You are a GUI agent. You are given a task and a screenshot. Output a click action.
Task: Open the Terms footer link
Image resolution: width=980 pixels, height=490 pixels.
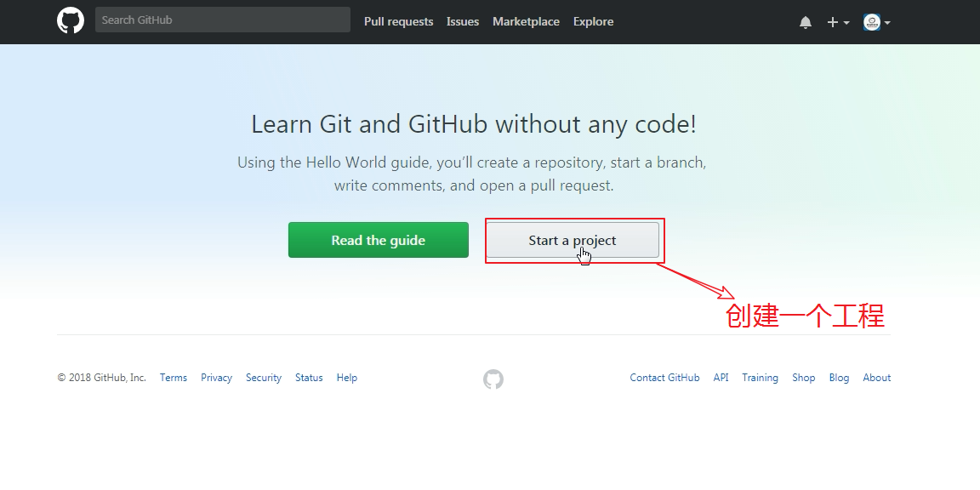coord(174,378)
